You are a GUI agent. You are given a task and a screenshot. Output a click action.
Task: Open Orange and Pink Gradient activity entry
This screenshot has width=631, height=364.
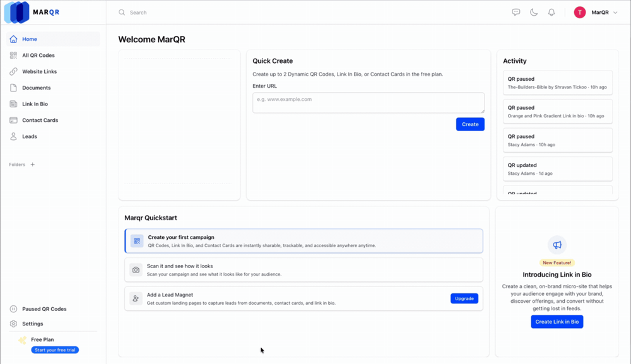[557, 112]
